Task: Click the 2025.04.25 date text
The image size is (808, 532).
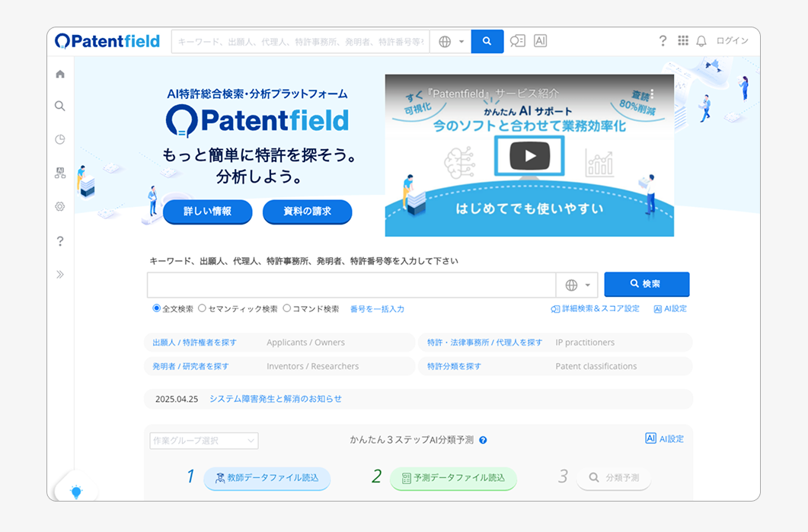Action: (177, 399)
